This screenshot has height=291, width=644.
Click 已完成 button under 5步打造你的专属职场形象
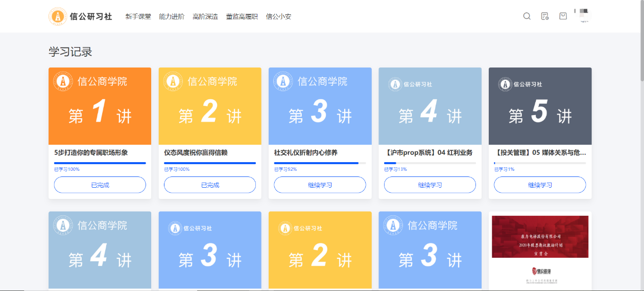click(x=100, y=185)
